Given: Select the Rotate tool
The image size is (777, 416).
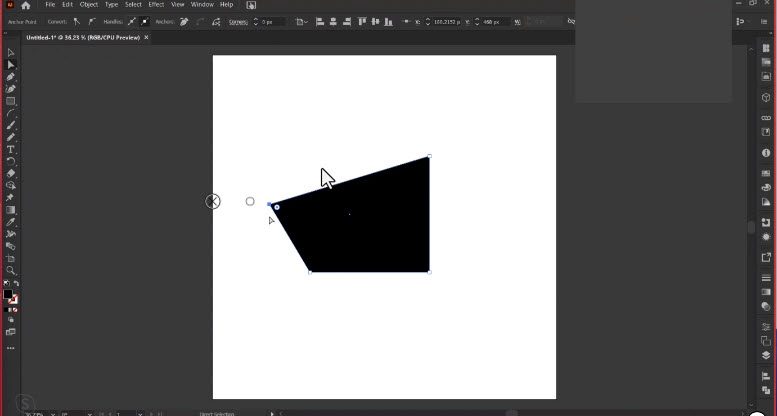Looking at the screenshot, I should [10, 162].
